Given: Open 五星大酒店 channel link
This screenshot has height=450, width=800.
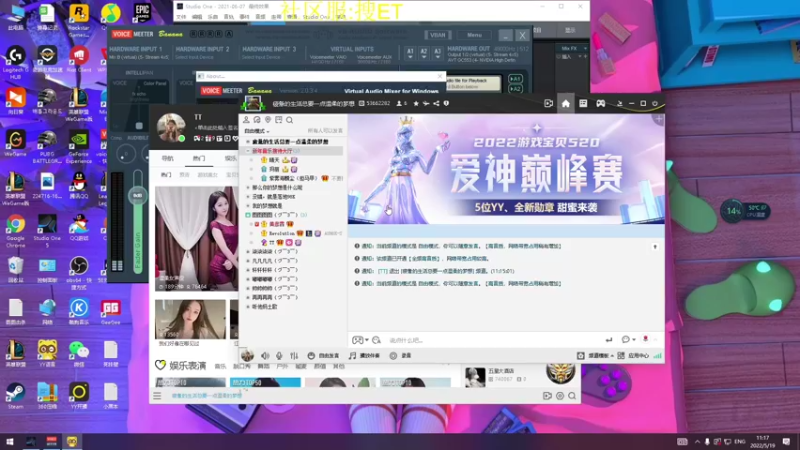Looking at the screenshot, I should pyautogui.click(x=501, y=371).
